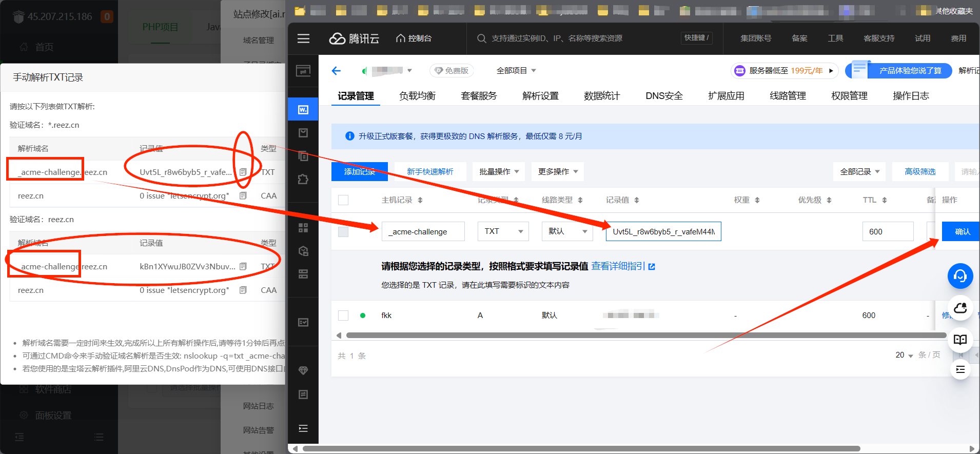Open 线路管理 tab
980x454 pixels.
(788, 96)
